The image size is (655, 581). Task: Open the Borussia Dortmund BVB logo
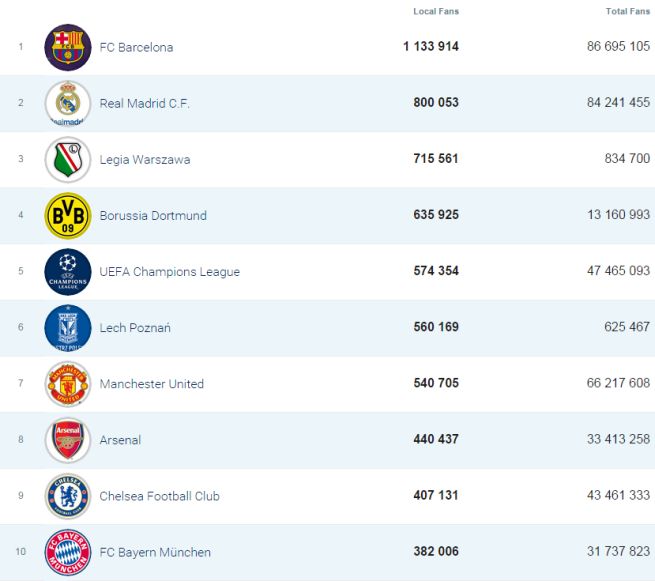68,215
